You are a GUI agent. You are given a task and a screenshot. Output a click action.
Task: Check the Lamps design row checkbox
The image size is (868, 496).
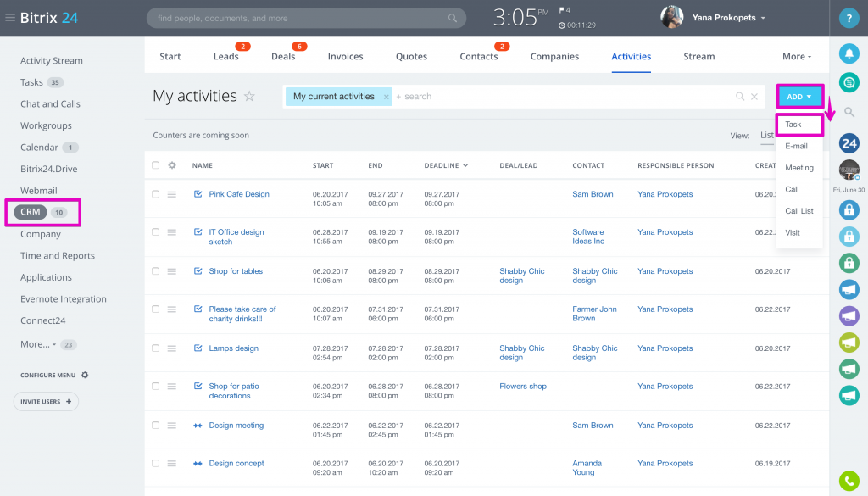tap(156, 348)
